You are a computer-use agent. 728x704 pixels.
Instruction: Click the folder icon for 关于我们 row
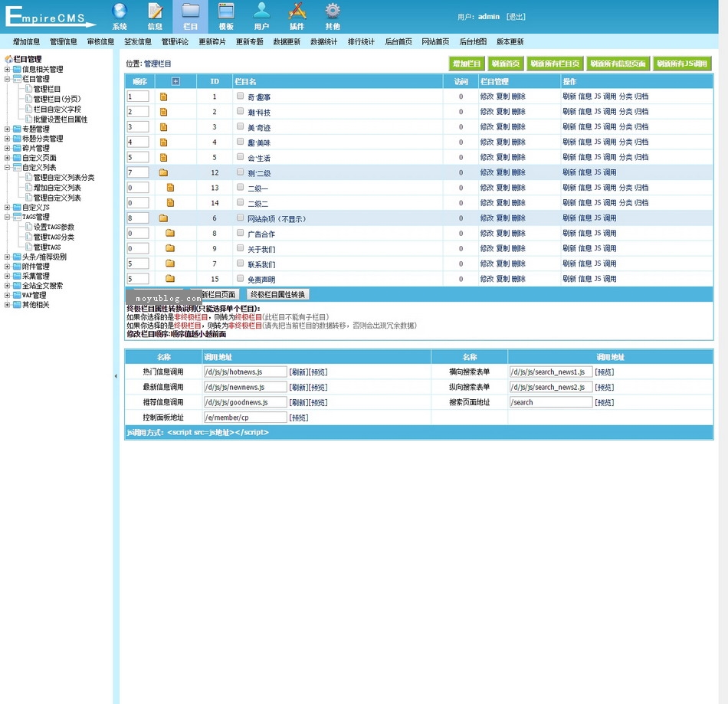(170, 248)
